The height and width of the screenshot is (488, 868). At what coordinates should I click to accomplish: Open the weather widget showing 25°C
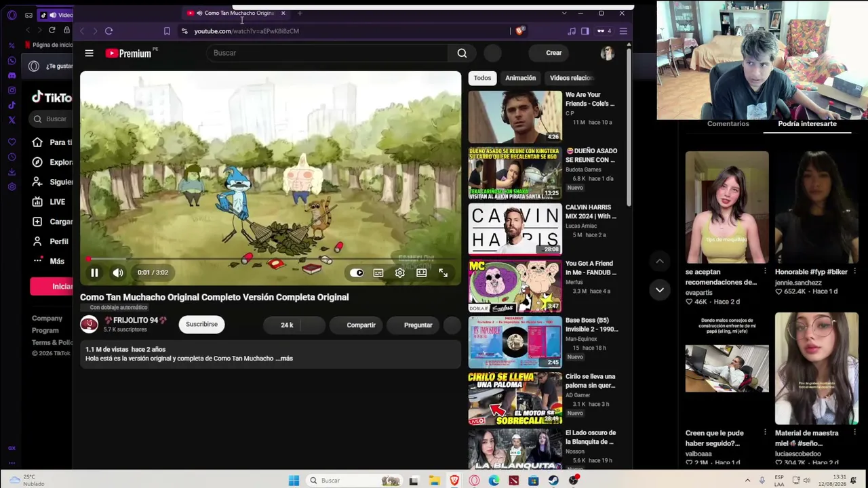click(26, 481)
